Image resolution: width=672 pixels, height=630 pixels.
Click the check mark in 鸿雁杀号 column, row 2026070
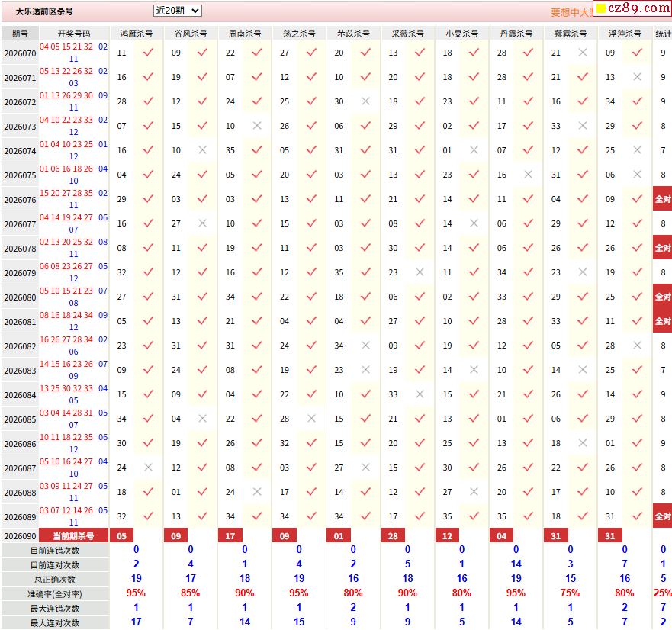[x=148, y=53]
